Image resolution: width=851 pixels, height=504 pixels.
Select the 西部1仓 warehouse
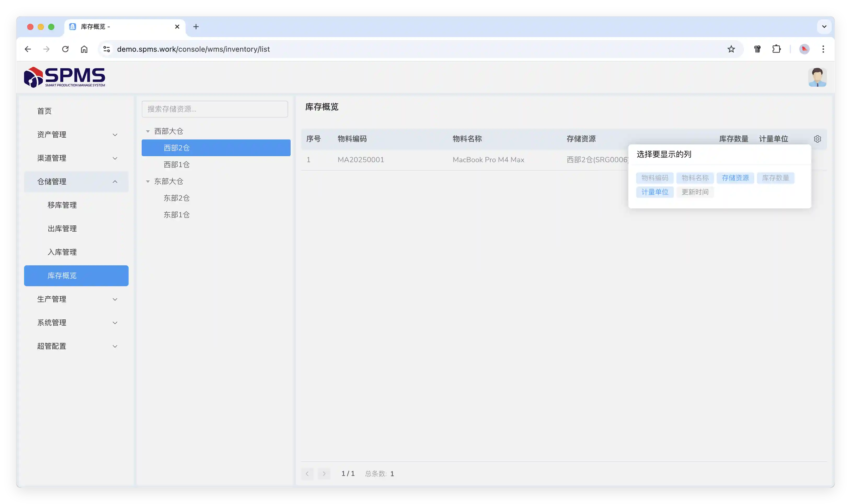click(x=176, y=165)
